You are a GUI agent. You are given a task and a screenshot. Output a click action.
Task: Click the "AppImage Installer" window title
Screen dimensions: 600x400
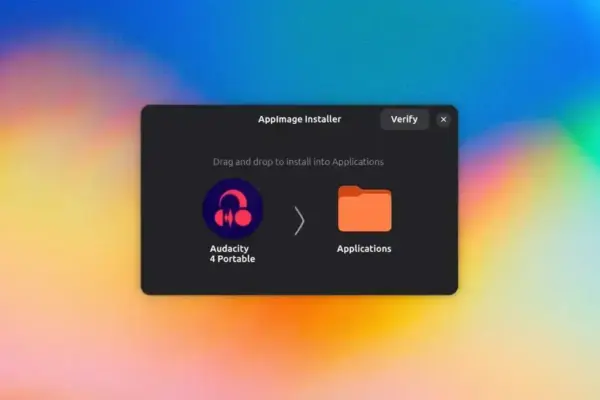pos(299,119)
